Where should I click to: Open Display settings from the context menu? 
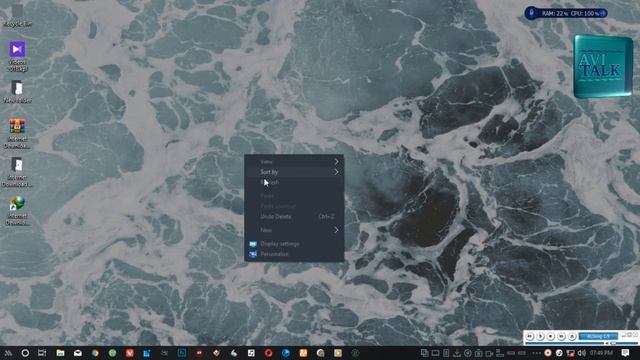[x=294, y=244]
